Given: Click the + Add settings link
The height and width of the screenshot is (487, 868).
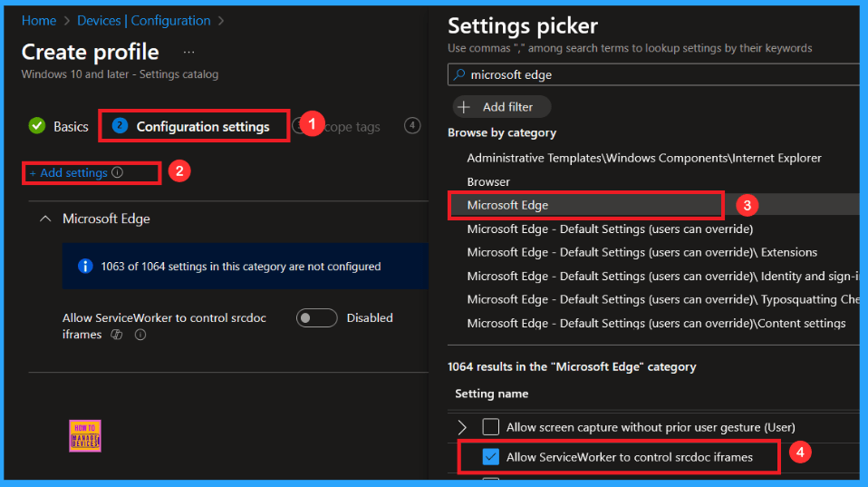Looking at the screenshot, I should point(68,173).
